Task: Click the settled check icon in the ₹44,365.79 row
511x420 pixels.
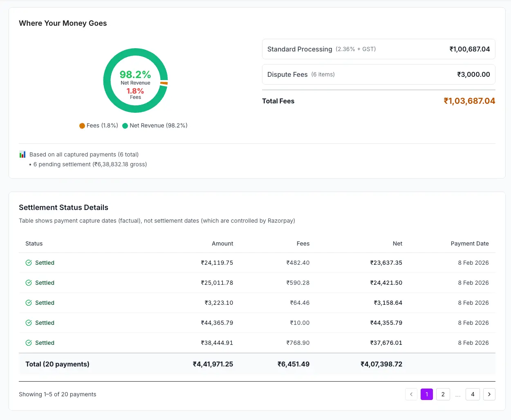Action: pyautogui.click(x=29, y=323)
